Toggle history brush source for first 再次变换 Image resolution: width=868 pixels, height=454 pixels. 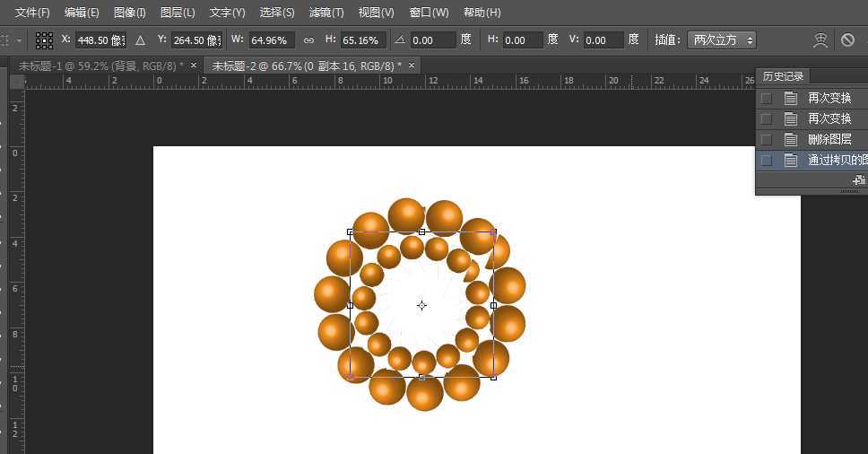click(x=766, y=98)
